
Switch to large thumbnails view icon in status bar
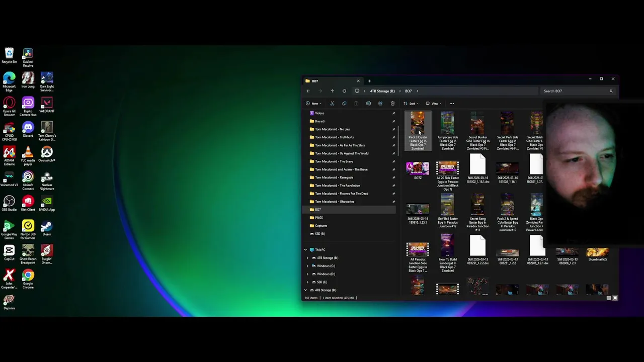(615, 298)
